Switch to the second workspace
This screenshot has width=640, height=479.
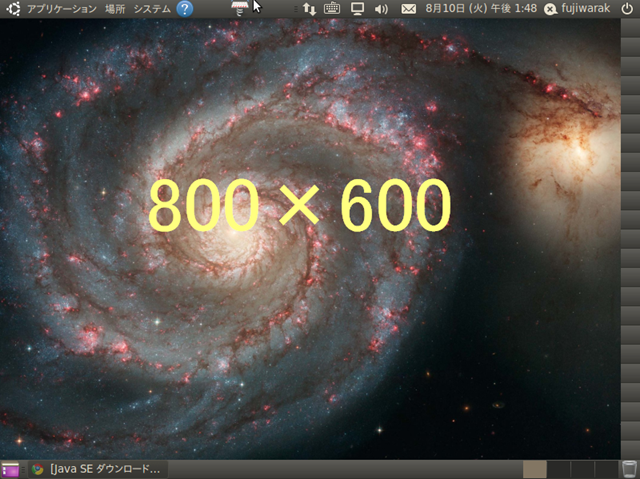(558, 470)
